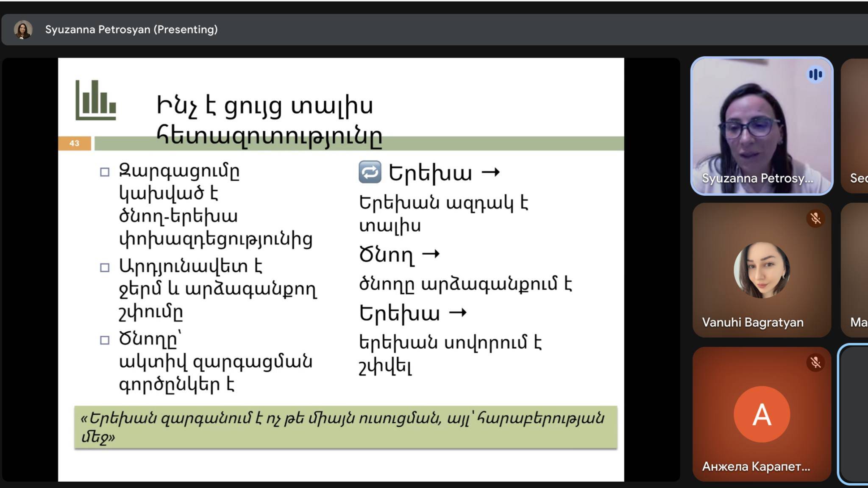Click the checkbox bullet beside Արդյունավետ է
The image size is (868, 488).
point(105,267)
